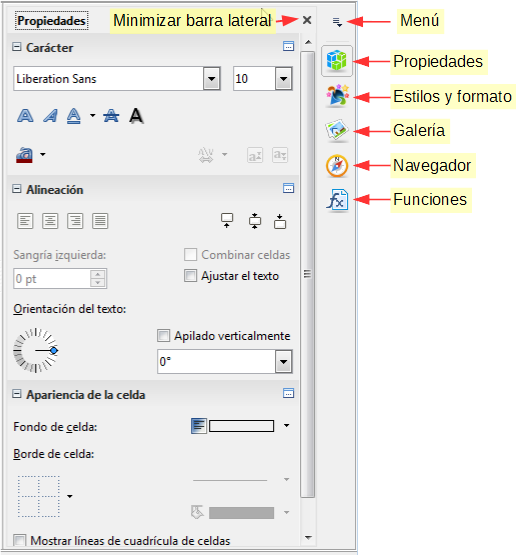Click the Fondo de celda color swatch
The width and height of the screenshot is (516, 555).
tap(241, 426)
